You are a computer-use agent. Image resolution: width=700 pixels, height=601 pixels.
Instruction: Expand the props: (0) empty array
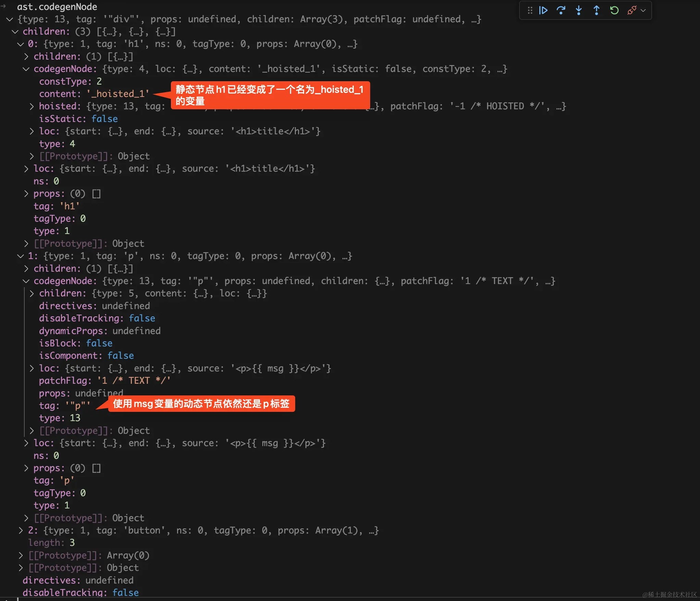click(26, 194)
